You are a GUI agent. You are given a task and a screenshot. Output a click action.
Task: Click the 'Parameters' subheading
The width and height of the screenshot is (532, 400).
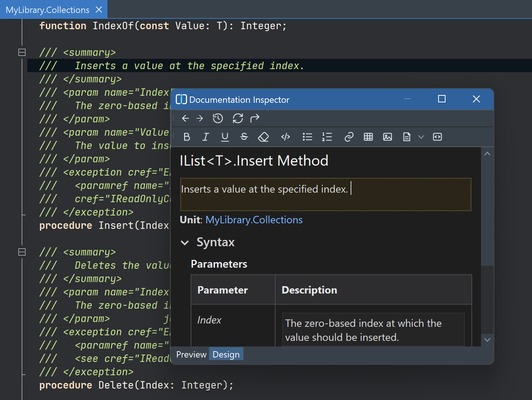click(219, 264)
